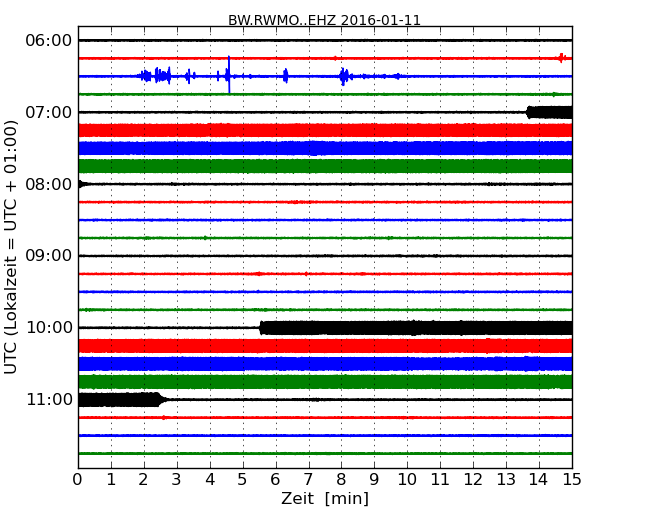Click the plot title BW.RWMO..EHZ 2016-01-11

click(x=324, y=20)
